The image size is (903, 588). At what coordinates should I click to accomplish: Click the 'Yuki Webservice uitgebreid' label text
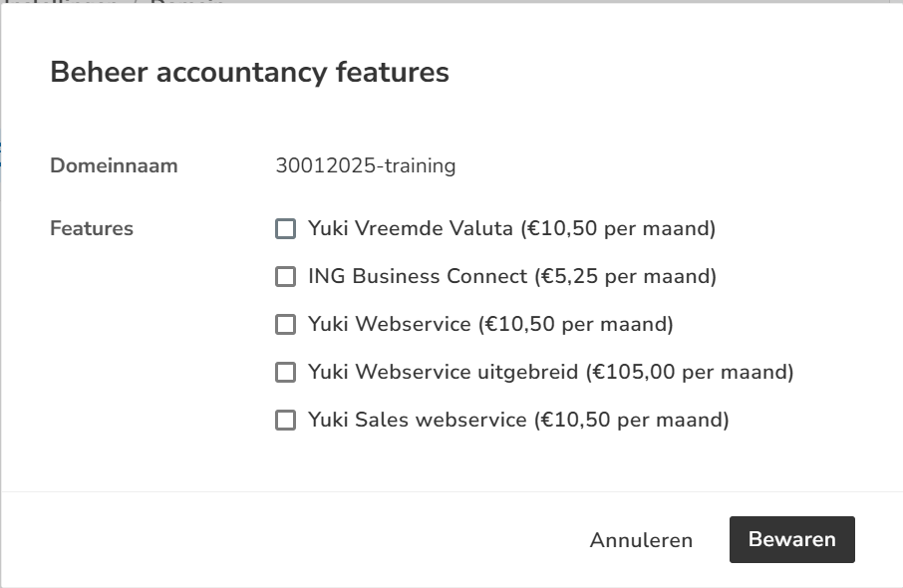tap(443, 373)
